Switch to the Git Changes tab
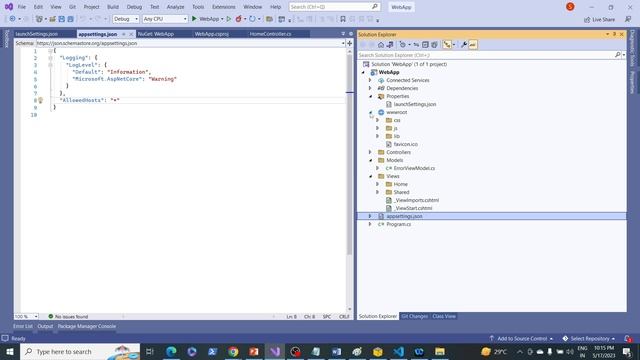This screenshot has height=360, width=640. pyautogui.click(x=414, y=316)
